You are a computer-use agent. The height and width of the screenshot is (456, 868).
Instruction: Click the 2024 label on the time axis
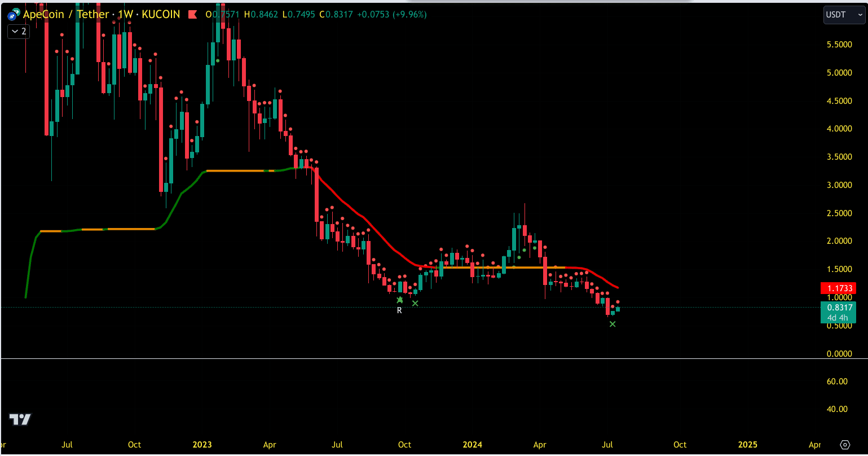point(473,445)
